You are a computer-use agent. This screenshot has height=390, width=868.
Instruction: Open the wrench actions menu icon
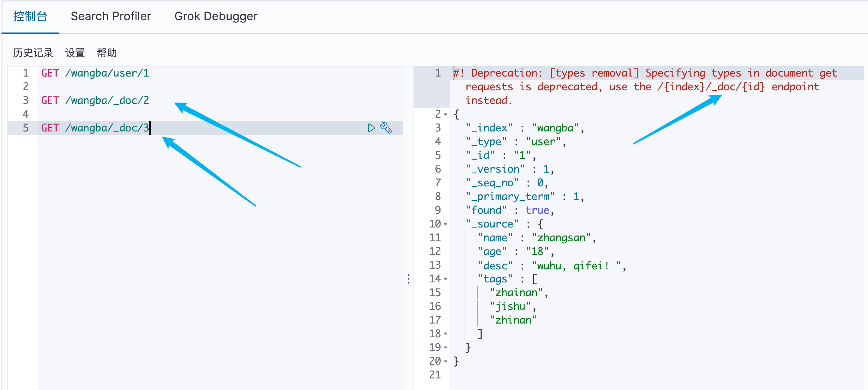click(x=386, y=128)
